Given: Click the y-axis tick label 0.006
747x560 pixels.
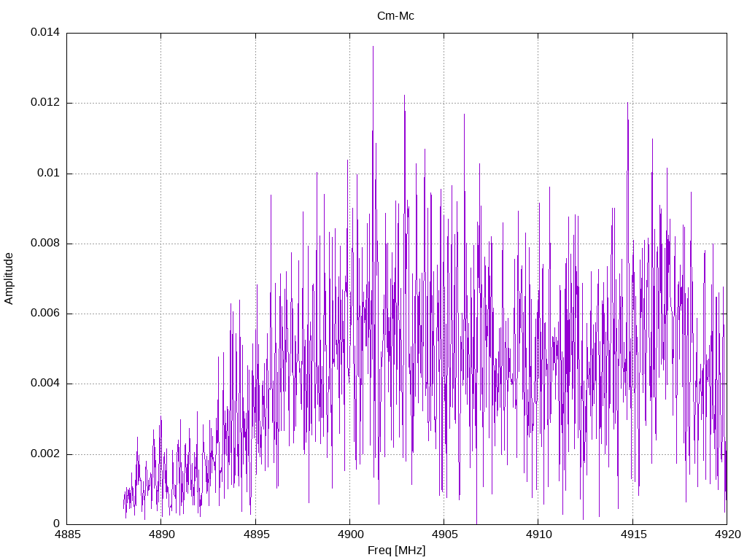Looking at the screenshot, I should click(45, 313).
